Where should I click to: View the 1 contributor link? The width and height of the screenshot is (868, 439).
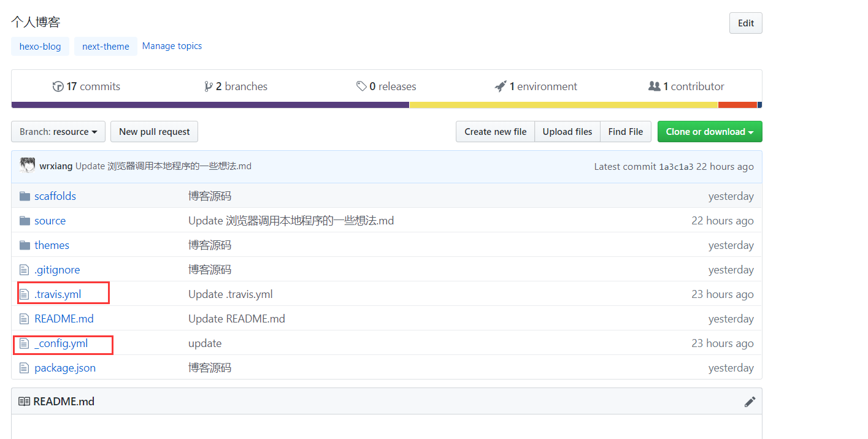[686, 86]
